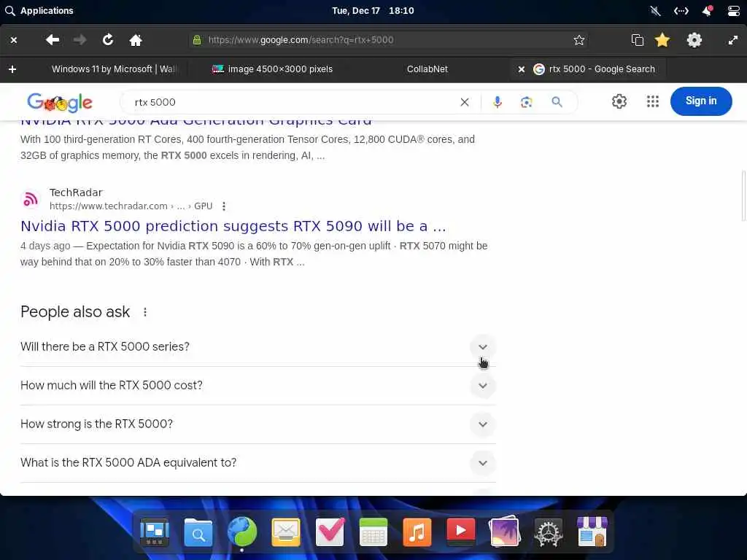This screenshot has width=747, height=560.
Task: Open the Videos app in the dock
Action: (461, 531)
